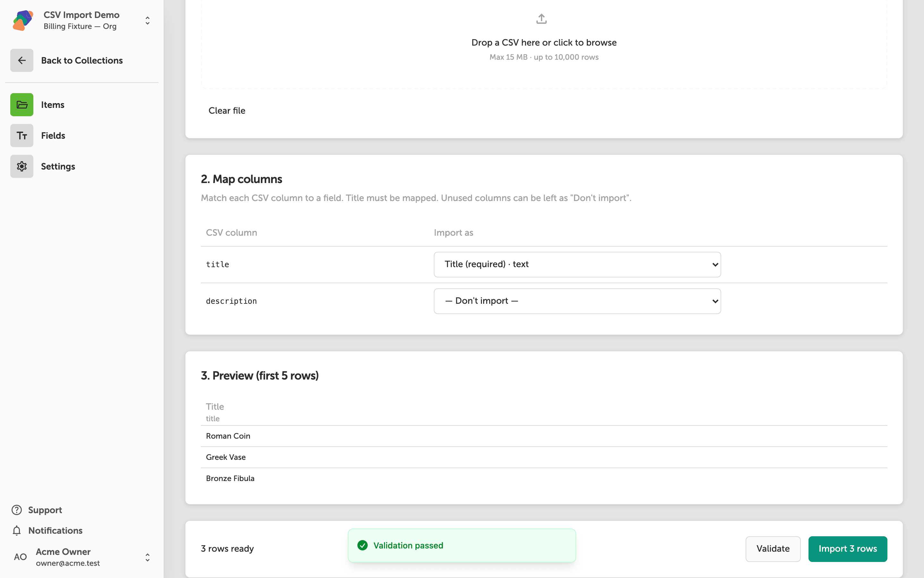
Task: Open the Fields section
Action: (x=53, y=136)
